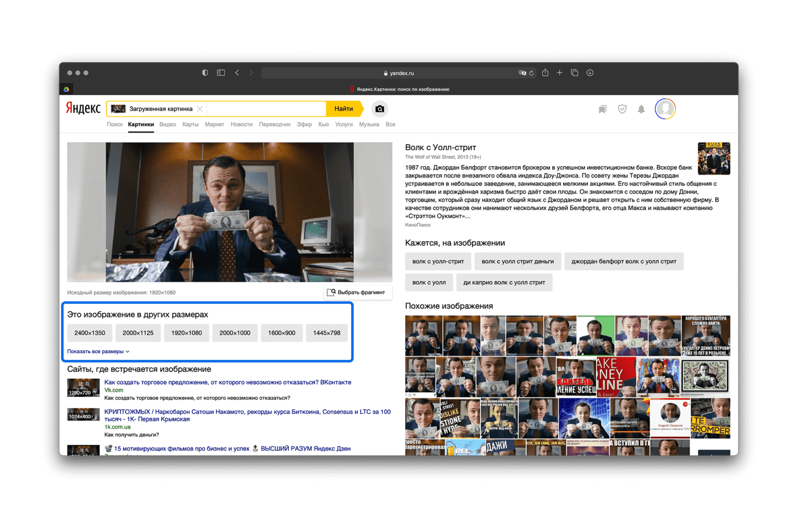Open the bookmarks collection icon
Image resolution: width=798 pixels, height=532 pixels.
click(603, 109)
